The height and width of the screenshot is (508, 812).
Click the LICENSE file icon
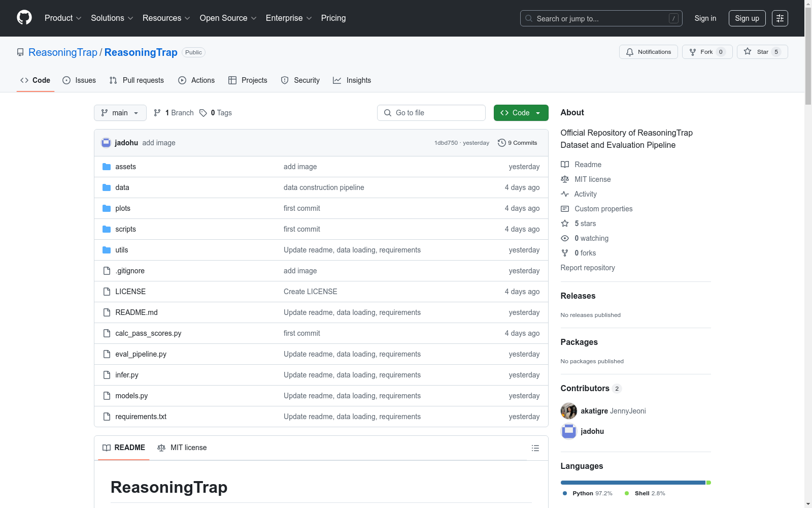(107, 292)
